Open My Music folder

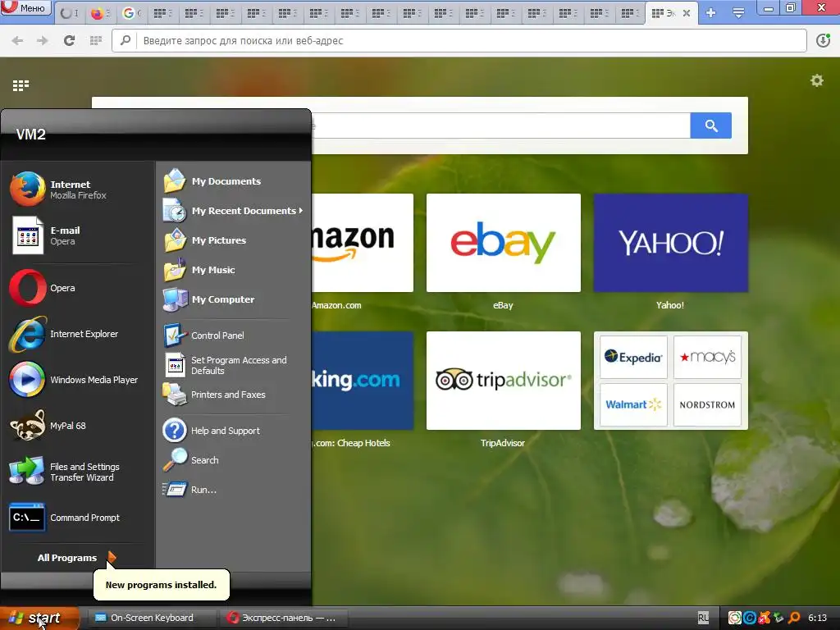[233, 269]
